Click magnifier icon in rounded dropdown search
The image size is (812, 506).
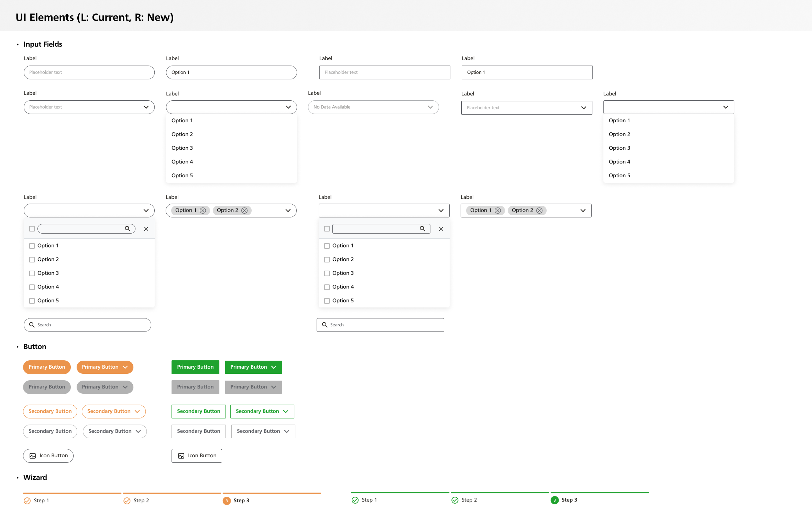point(128,229)
